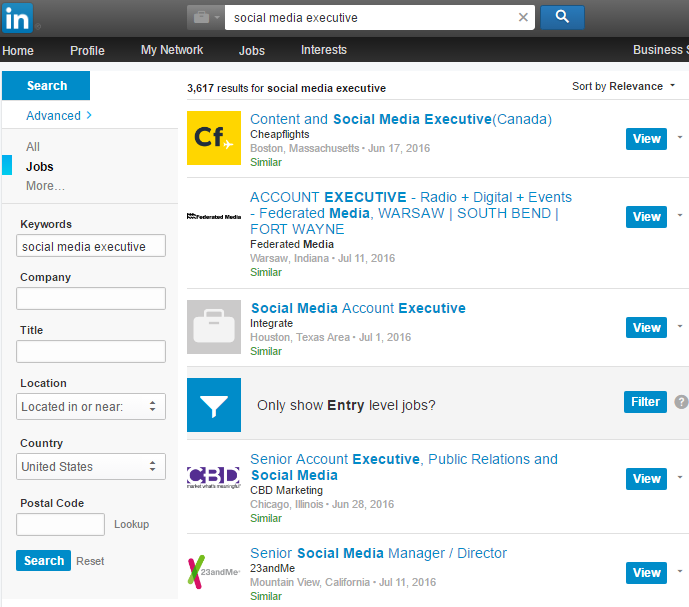Show jobs similar to the 23andMe listing

266,596
